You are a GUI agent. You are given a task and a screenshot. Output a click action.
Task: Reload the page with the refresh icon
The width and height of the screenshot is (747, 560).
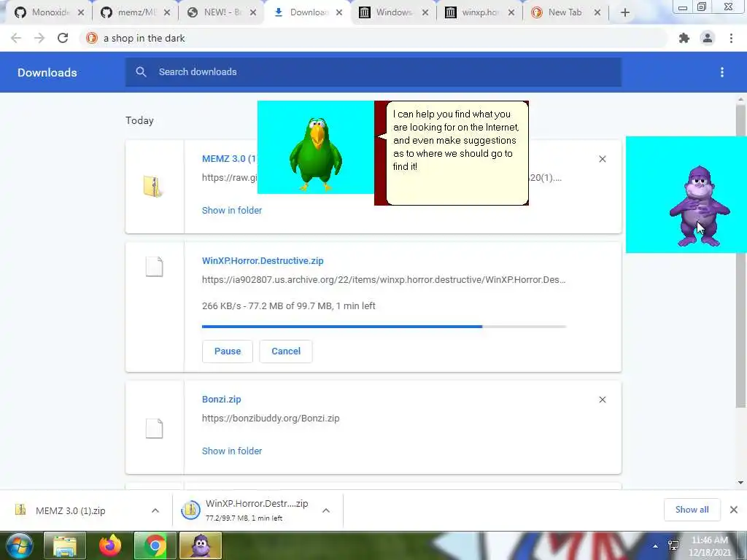[63, 38]
